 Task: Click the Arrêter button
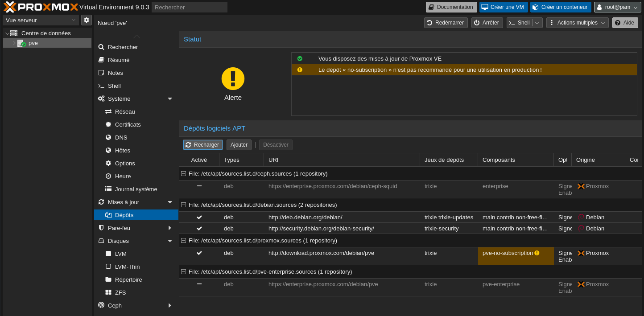487,23
